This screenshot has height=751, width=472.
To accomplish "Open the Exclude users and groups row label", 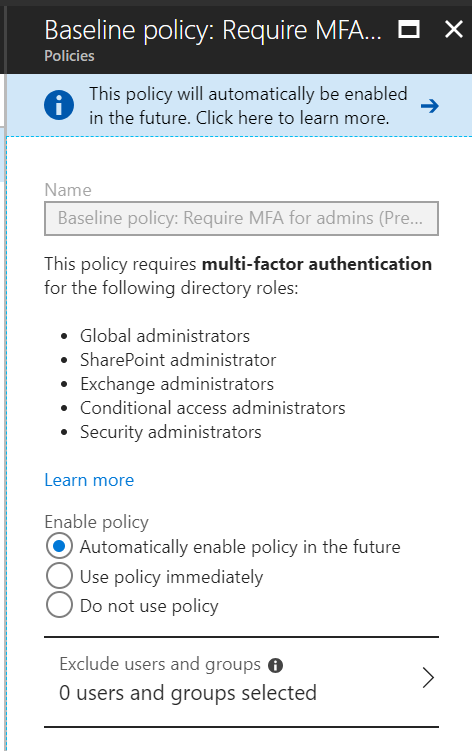I will (x=160, y=664).
